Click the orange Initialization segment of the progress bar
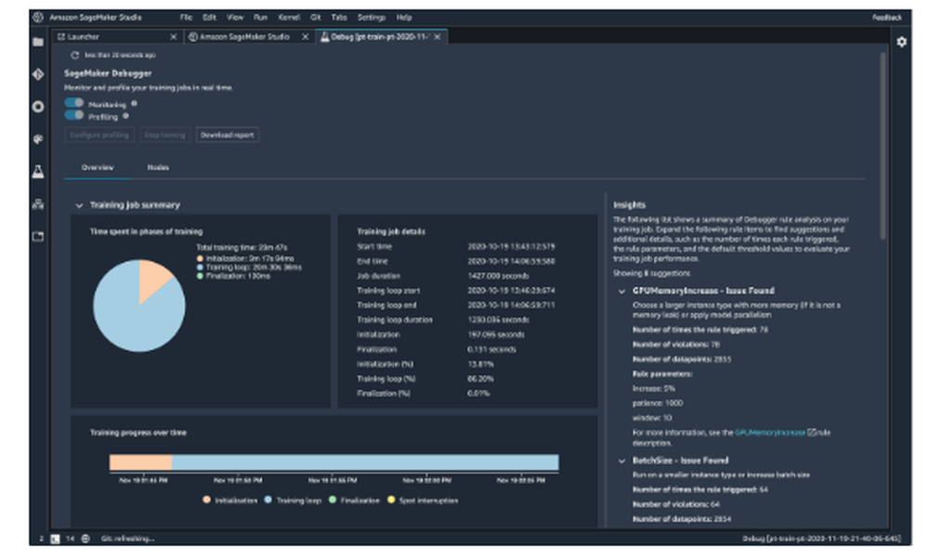This screenshot has height=560, width=929. click(x=141, y=462)
